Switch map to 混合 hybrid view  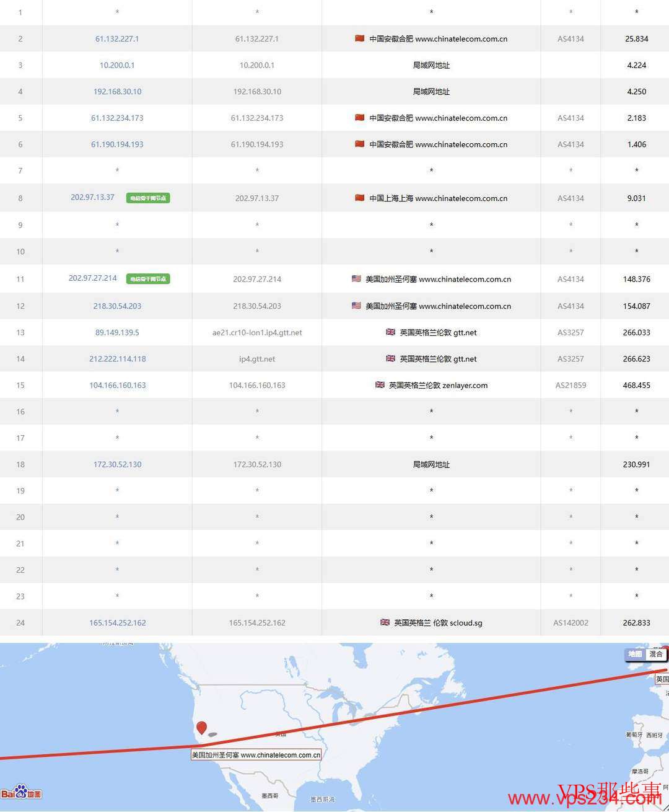tap(655, 654)
